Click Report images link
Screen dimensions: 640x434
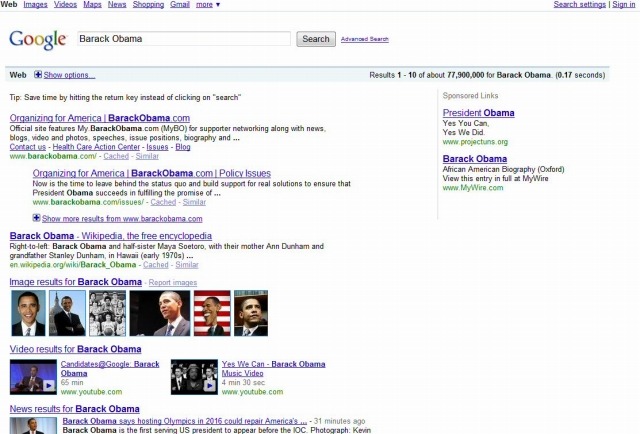pyautogui.click(x=173, y=283)
